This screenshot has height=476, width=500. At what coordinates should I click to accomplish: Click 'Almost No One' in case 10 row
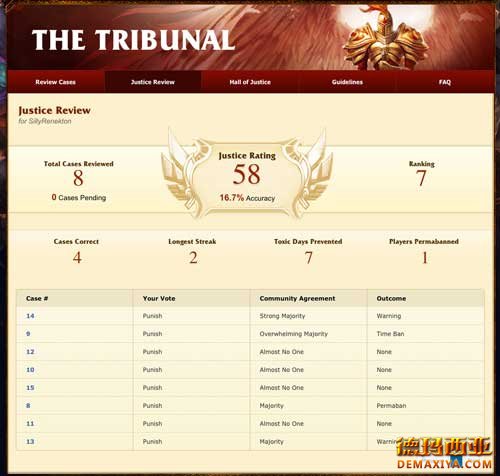(282, 370)
